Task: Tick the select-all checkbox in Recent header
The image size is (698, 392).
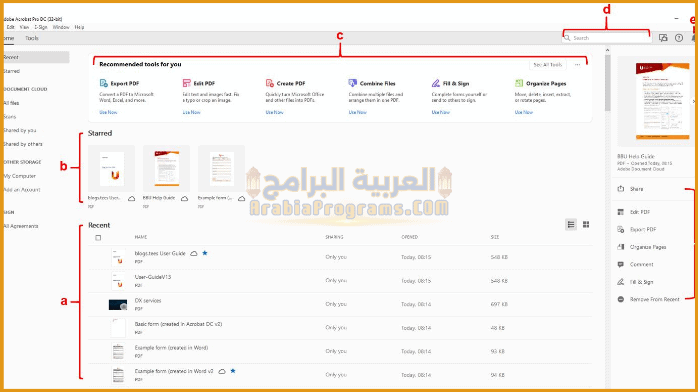Action: (x=98, y=238)
